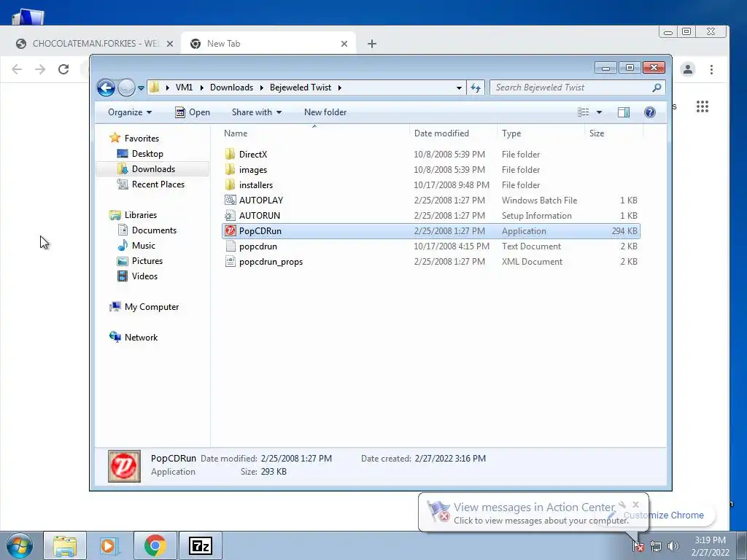The width and height of the screenshot is (747, 560).
Task: Open 7-Zip from the taskbar
Action: click(200, 545)
